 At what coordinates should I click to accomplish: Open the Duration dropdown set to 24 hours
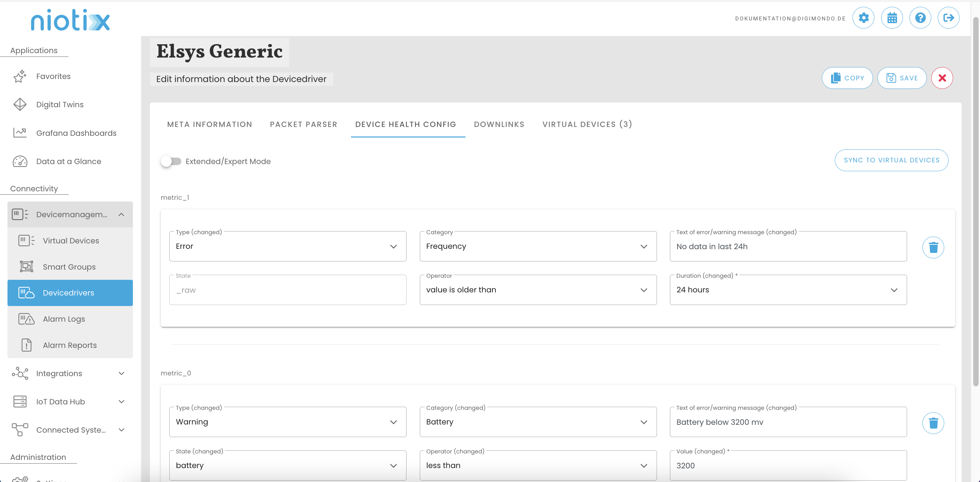[x=788, y=290]
